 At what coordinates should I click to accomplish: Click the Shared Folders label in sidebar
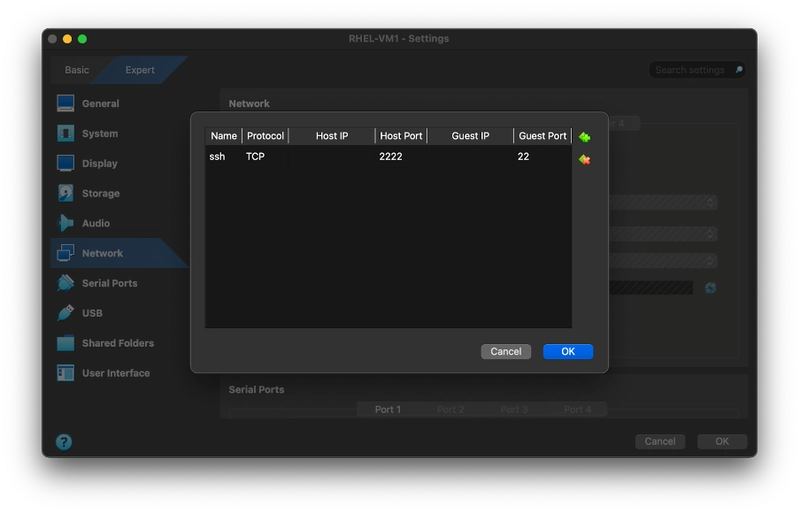[118, 343]
